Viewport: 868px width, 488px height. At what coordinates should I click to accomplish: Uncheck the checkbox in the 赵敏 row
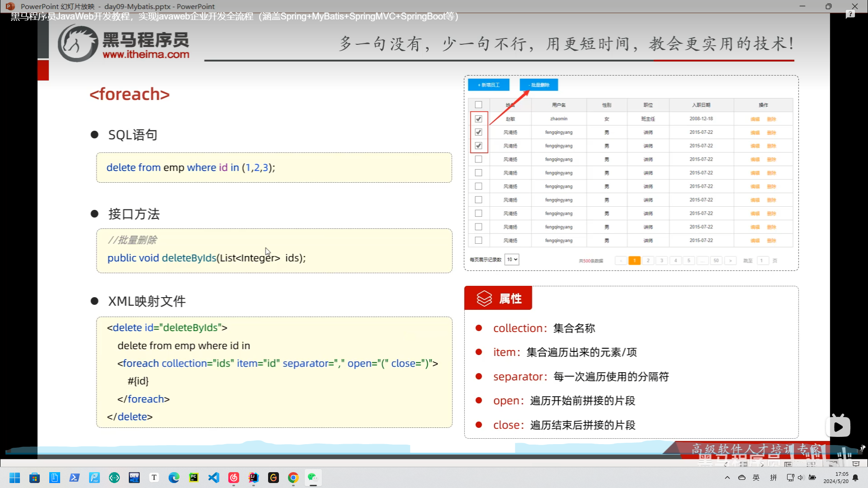pyautogui.click(x=478, y=119)
